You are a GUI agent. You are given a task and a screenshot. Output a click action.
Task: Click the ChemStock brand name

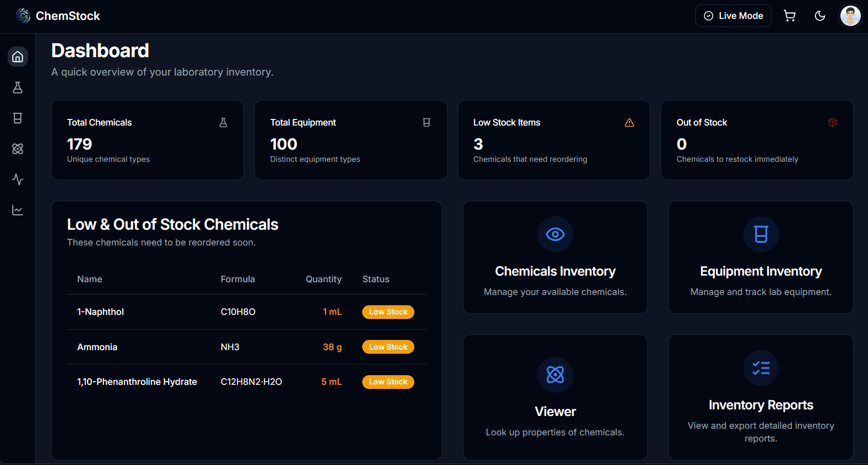click(x=68, y=16)
